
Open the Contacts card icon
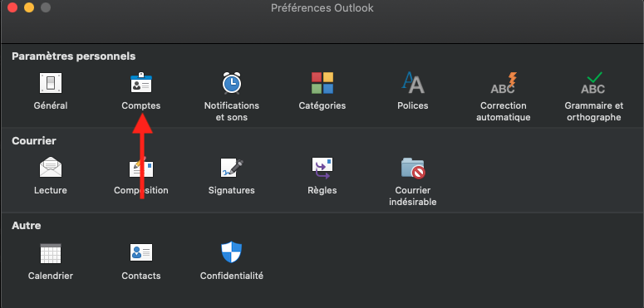tap(141, 252)
